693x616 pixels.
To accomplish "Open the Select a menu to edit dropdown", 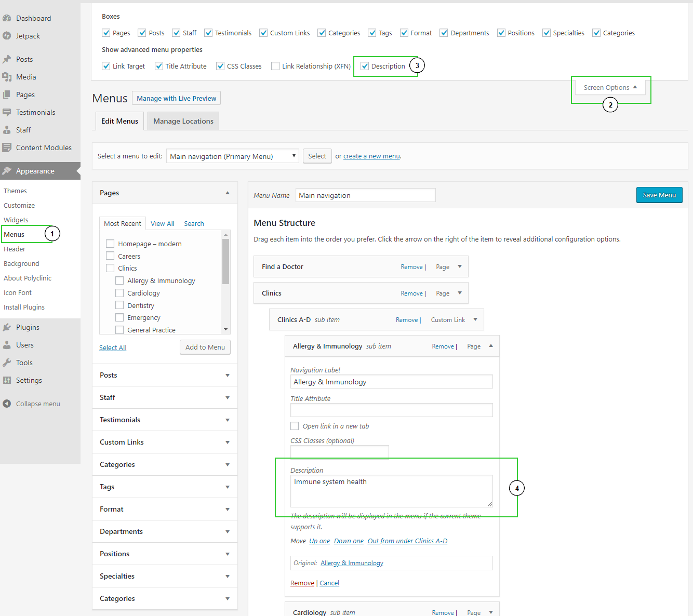I will tap(232, 156).
